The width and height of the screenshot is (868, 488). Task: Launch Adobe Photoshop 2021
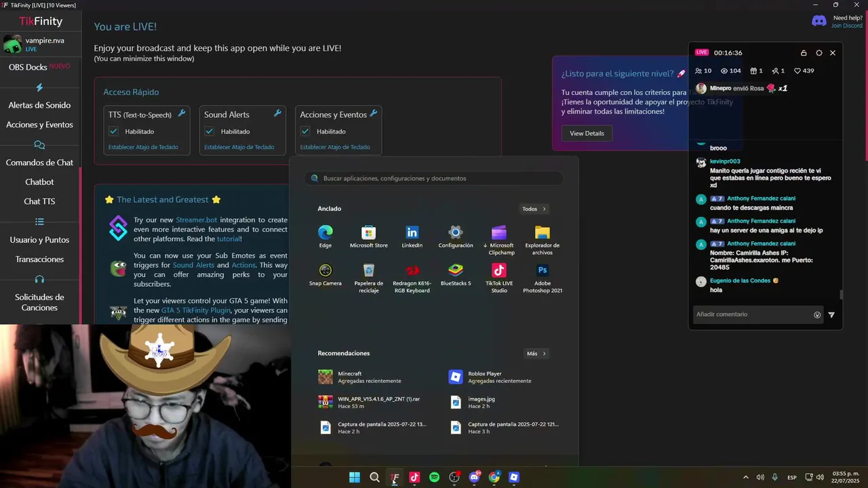(x=542, y=278)
